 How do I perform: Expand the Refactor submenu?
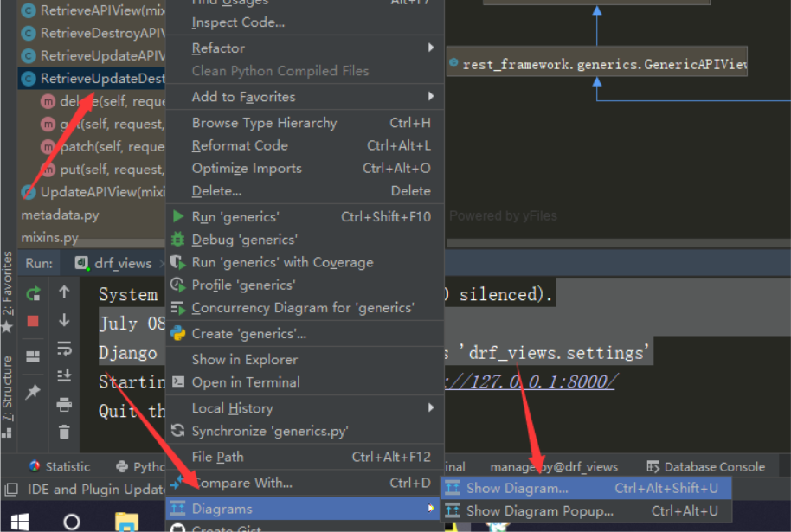pos(305,48)
